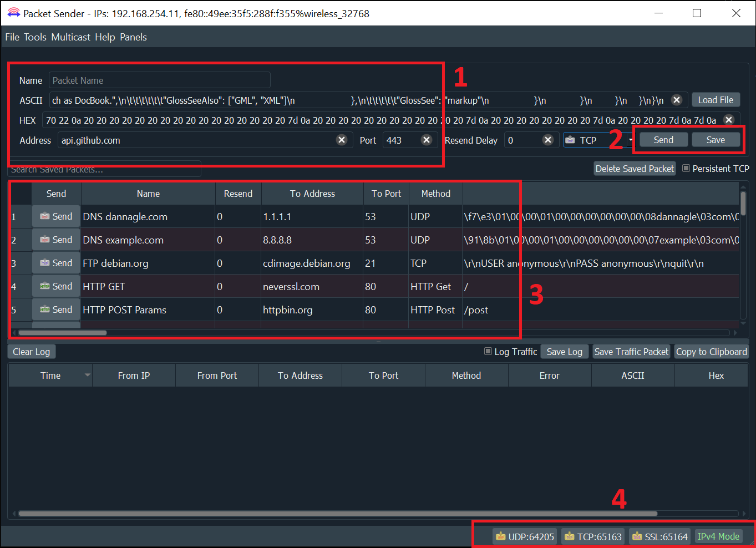Toggle the Log Traffic checkbox
Image resolution: width=756 pixels, height=548 pixels.
pyautogui.click(x=488, y=351)
